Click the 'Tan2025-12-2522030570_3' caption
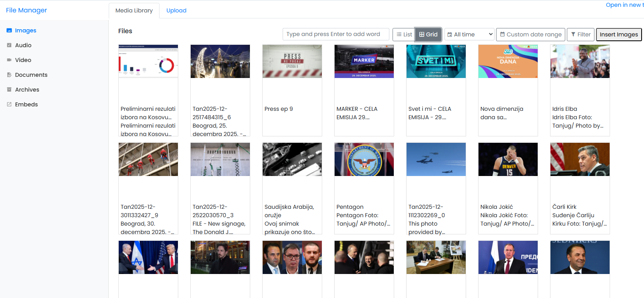Screen dimensions: 644x298 (213, 211)
